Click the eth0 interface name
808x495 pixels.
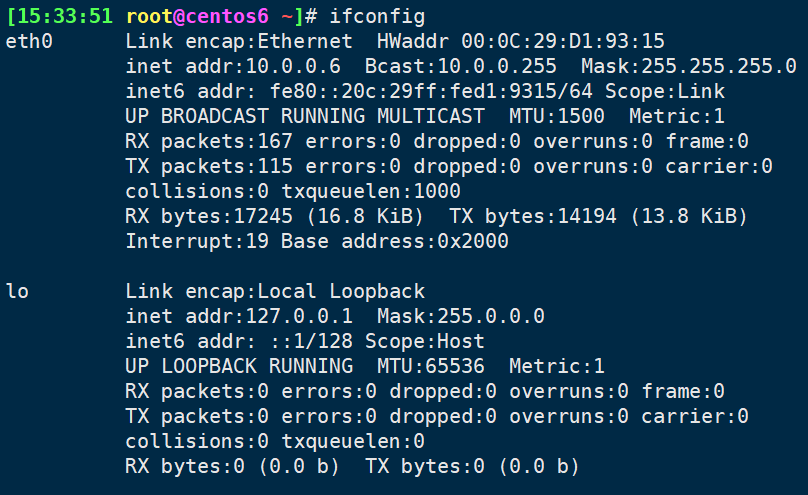(29, 41)
